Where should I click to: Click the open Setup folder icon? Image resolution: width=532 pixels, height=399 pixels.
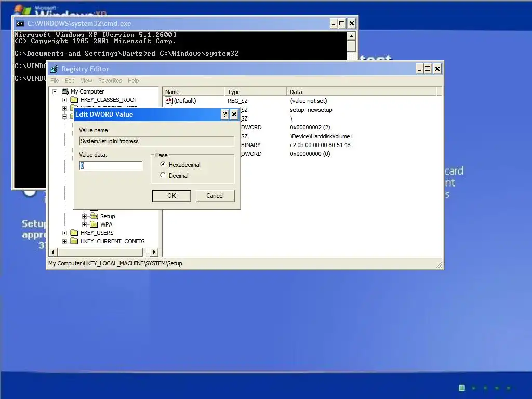pyautogui.click(x=94, y=216)
